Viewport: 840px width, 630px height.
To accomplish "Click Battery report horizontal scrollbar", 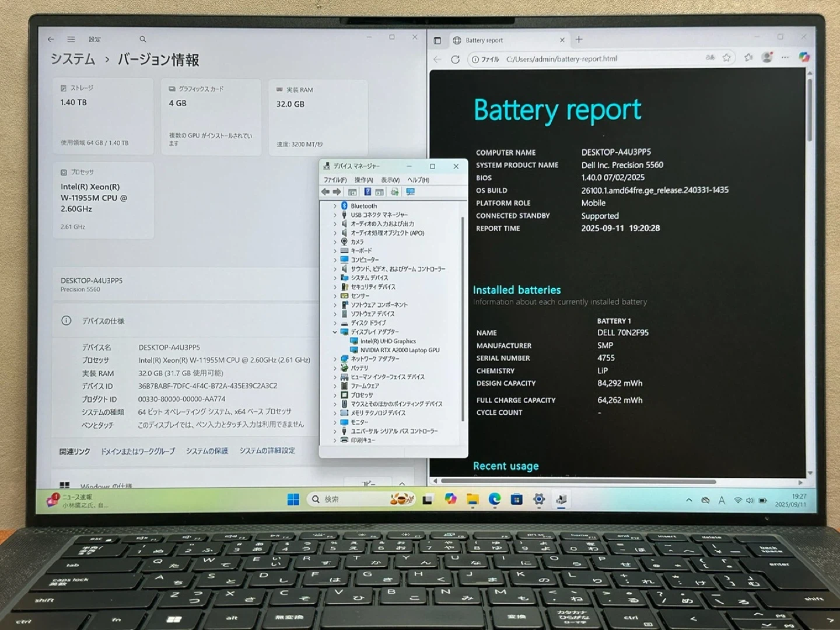I will [578, 482].
